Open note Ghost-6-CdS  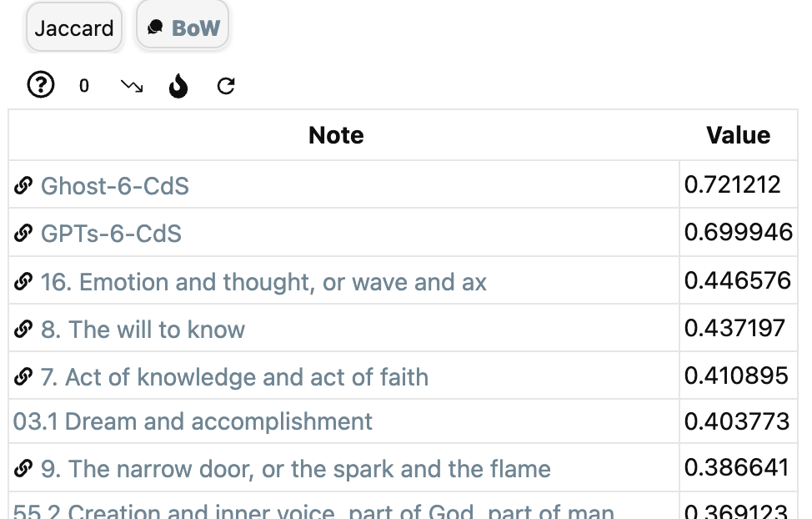click(115, 185)
